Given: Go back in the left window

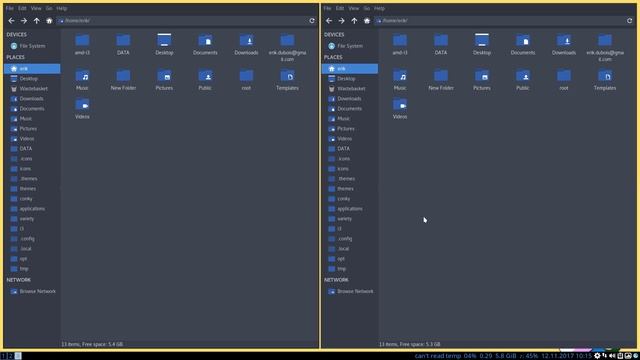Looking at the screenshot, I should click(x=11, y=20).
